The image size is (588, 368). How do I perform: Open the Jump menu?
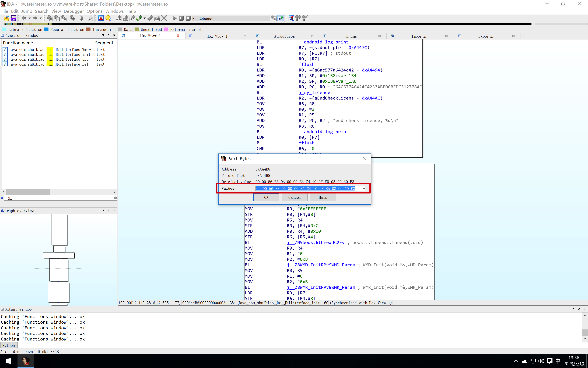(26, 11)
